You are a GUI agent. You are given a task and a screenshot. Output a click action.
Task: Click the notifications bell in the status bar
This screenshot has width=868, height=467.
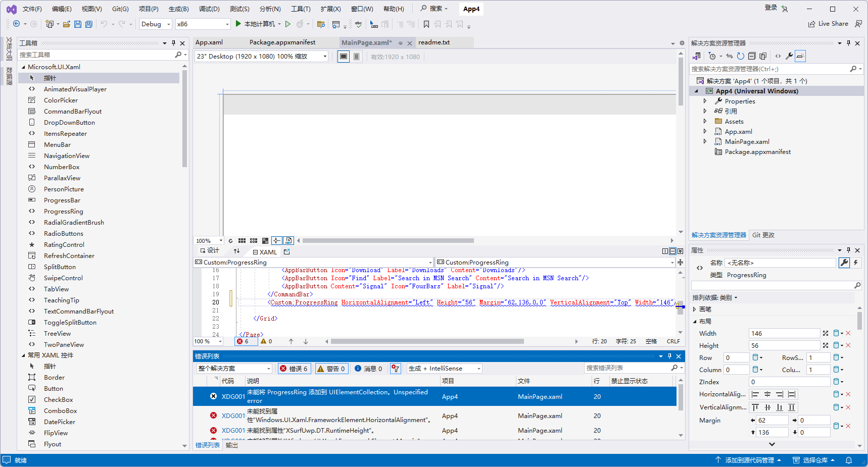[x=849, y=460]
